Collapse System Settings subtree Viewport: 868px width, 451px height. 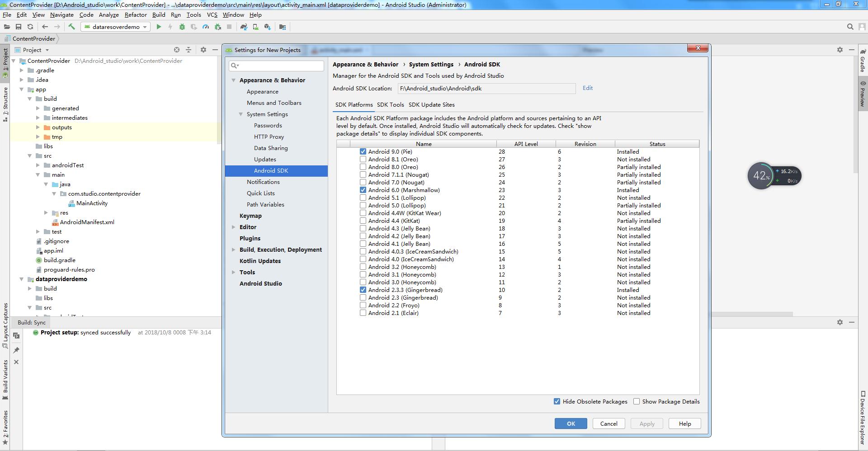pos(241,114)
